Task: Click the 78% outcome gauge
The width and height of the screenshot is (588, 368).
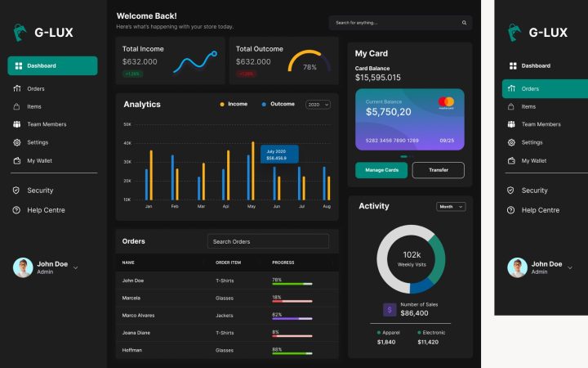Action: [x=310, y=61]
